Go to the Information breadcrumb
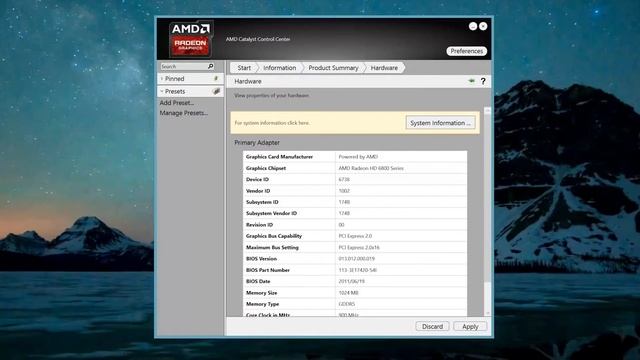Viewport: 640px width, 360px height. click(280, 68)
